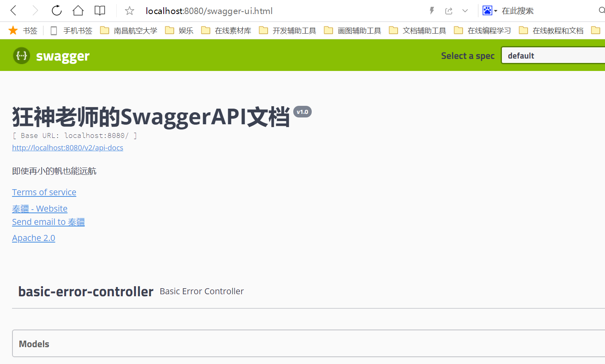Click the swagger brand name text
This screenshot has height=364, width=605.
(x=63, y=56)
